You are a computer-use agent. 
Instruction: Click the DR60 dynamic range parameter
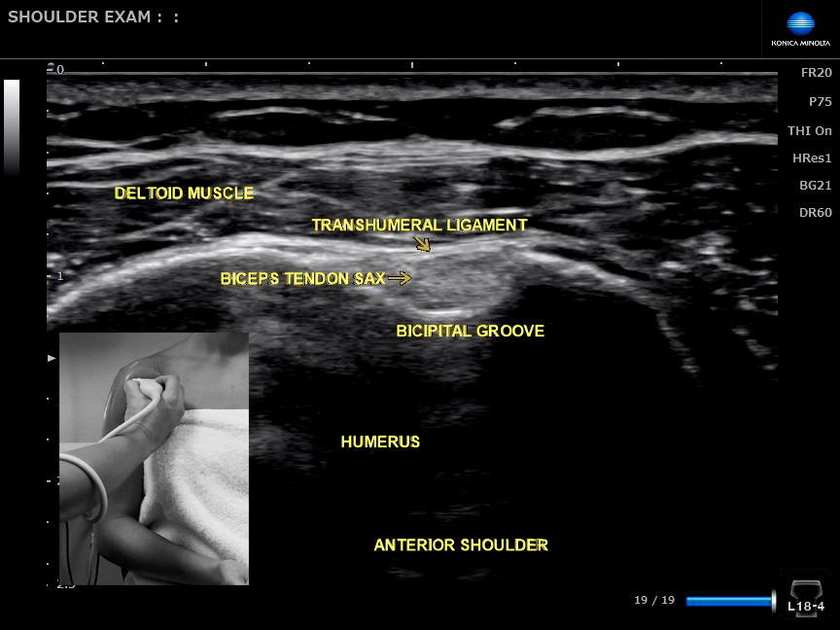point(816,212)
